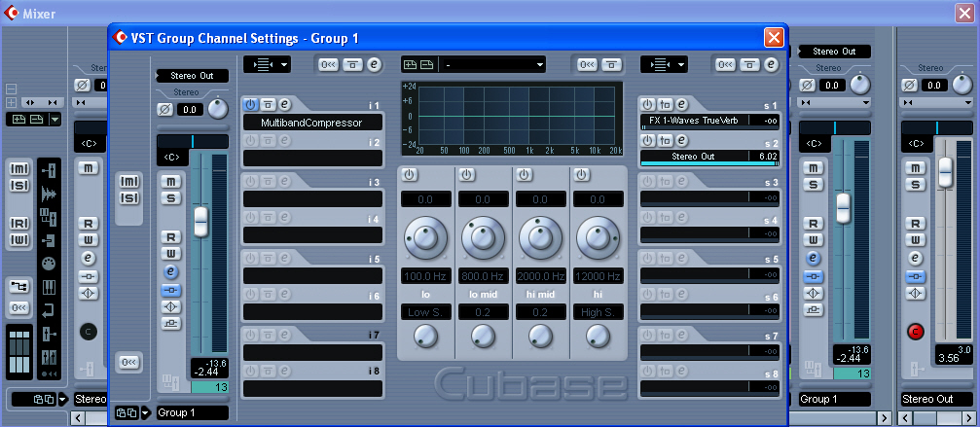Click piano keyboard icon in Mixer left panel
Viewport: 980px width, 427px height.
[x=49, y=287]
